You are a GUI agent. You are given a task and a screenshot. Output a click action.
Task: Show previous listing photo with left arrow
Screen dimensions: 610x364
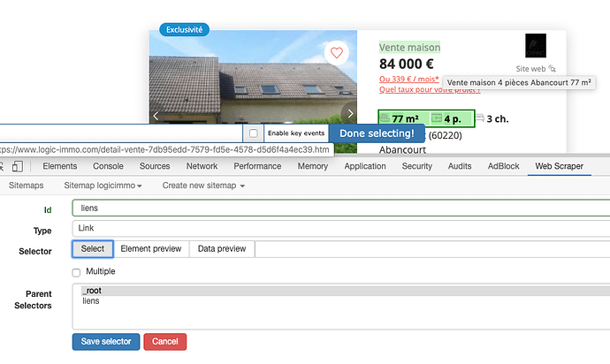pyautogui.click(x=156, y=115)
